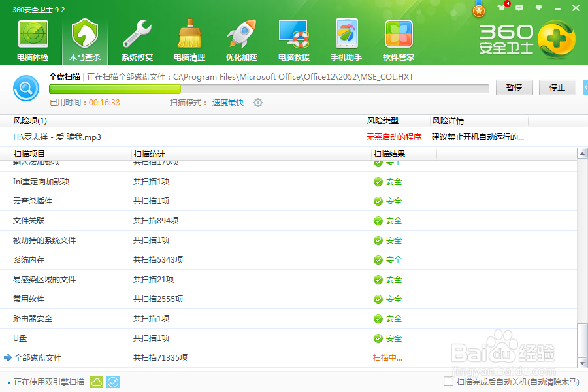
Task: Open the 系统修复 (System Repair) tool
Action: pyautogui.click(x=137, y=38)
